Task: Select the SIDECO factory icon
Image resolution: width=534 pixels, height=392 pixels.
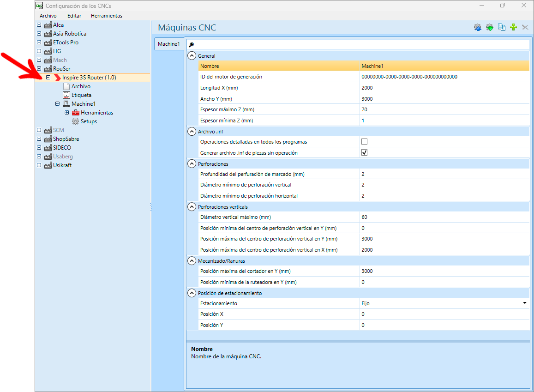Action: [x=48, y=148]
